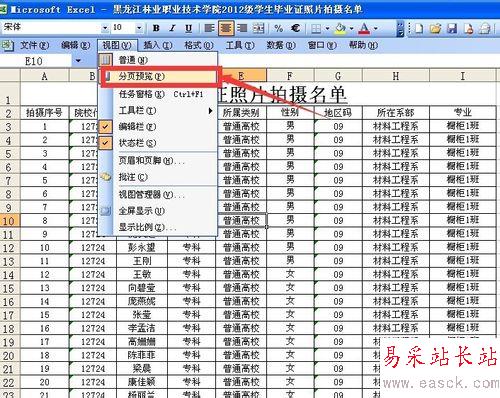This screenshot has width=500, height=398.
Task: Toggle 编辑栏 formula bar checkmark
Action: [106, 127]
